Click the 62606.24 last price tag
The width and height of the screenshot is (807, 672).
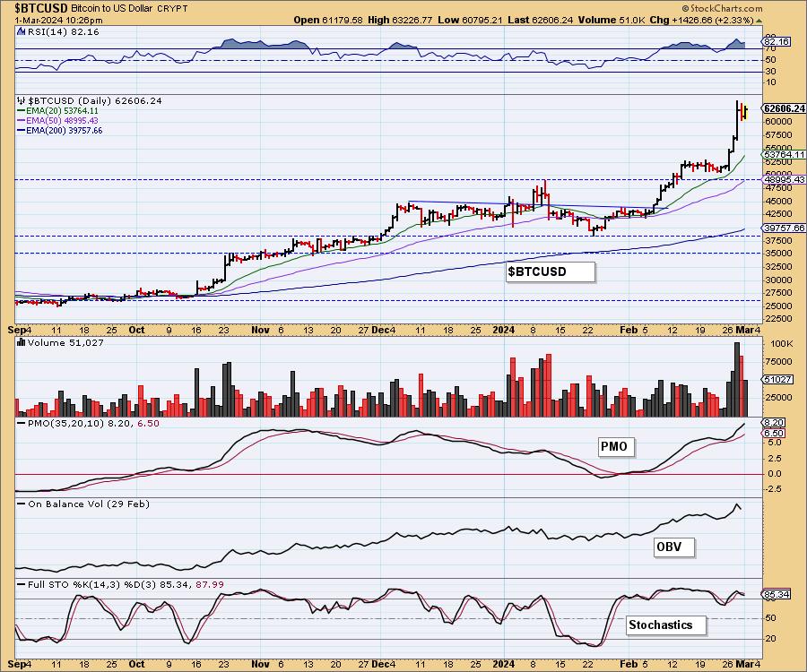point(784,108)
